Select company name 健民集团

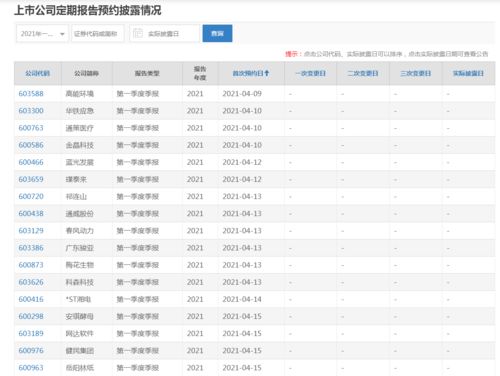pos(79,351)
